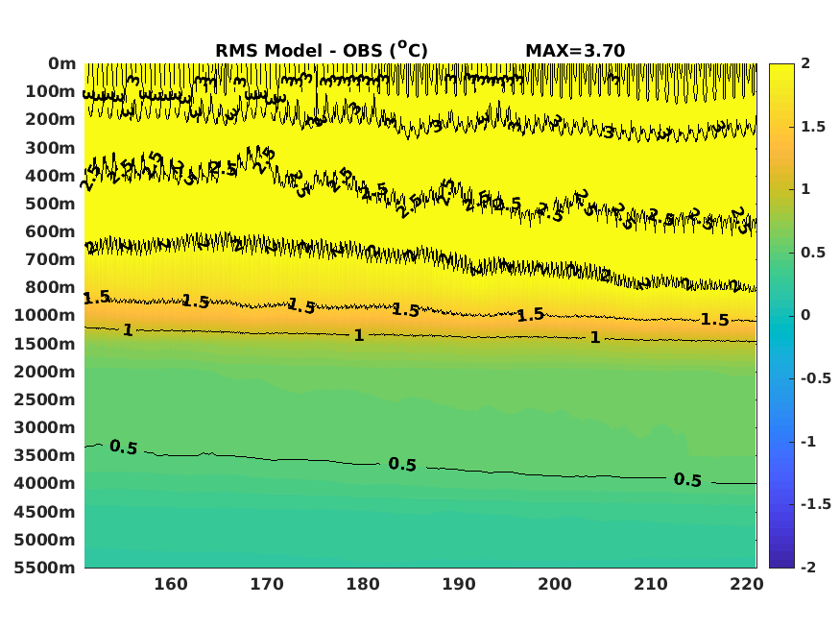Click the '500m' depth axis label
Viewport: 840px width, 630px height.
pos(50,204)
